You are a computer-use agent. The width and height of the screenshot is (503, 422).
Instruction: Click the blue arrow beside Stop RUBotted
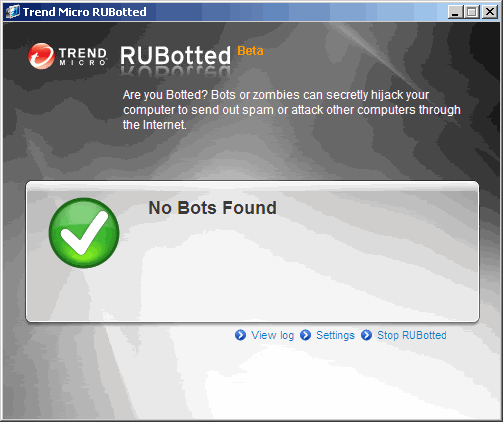(x=366, y=335)
